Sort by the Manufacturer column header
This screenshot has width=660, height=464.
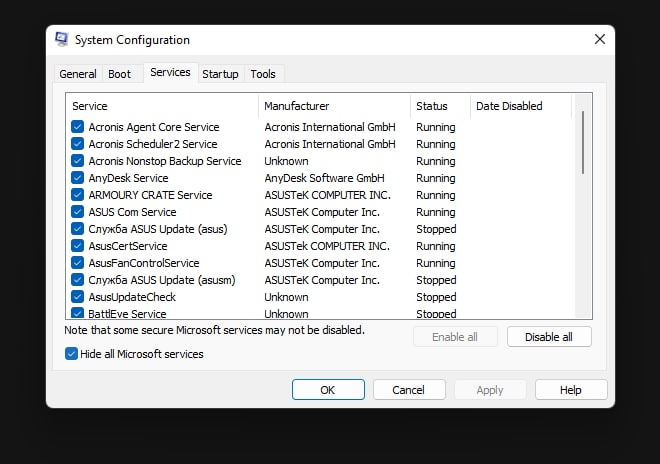coord(334,106)
